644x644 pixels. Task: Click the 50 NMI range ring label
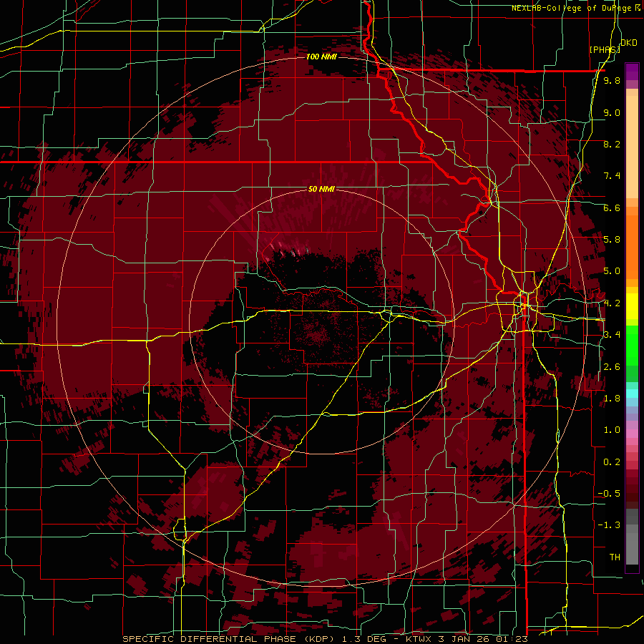point(321,189)
